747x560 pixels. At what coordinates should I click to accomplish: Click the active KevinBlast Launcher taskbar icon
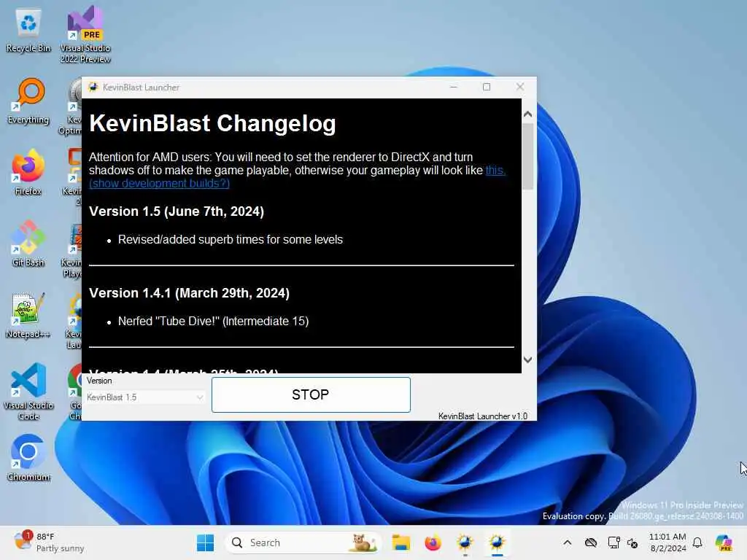coord(497,542)
